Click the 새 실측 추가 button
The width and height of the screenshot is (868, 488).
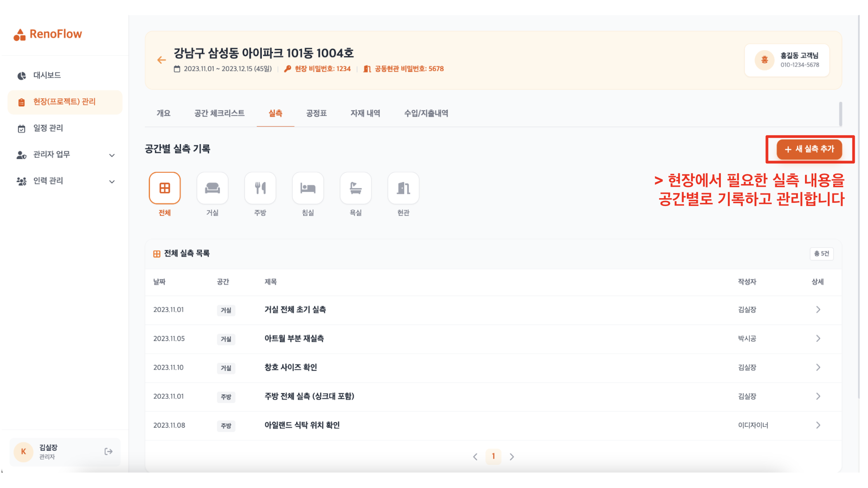pyautogui.click(x=809, y=149)
